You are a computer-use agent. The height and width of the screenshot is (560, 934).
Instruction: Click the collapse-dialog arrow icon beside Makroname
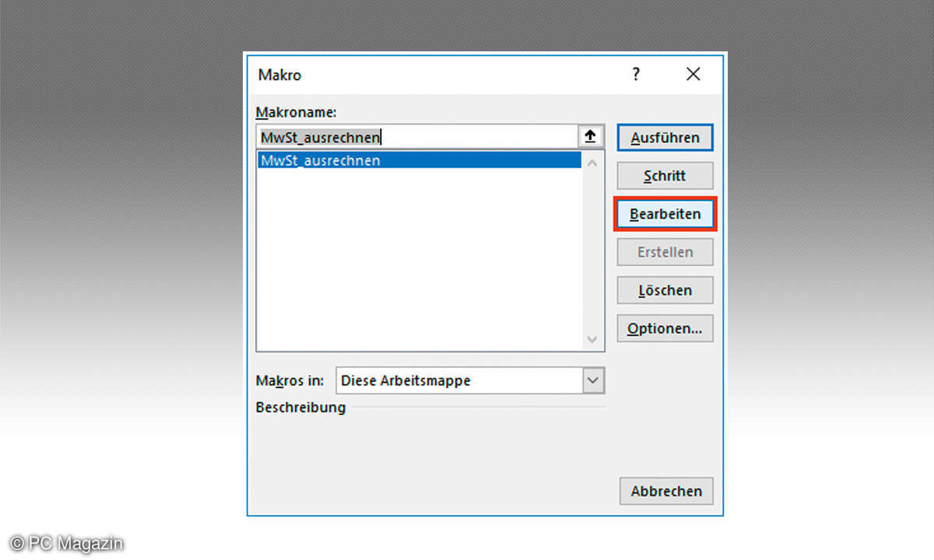point(590,137)
